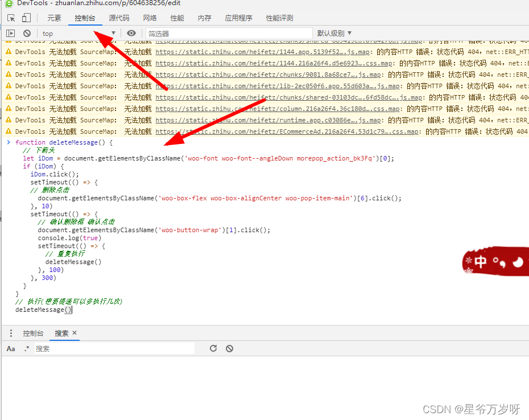Image resolution: width=529 pixels, height=420 pixels.
Task: Click warning icon of 1144.app row
Action: (x=9, y=52)
